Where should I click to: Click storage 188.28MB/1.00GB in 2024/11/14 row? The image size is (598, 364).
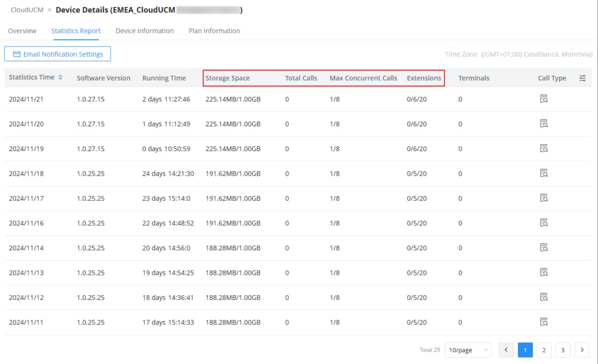click(x=233, y=247)
